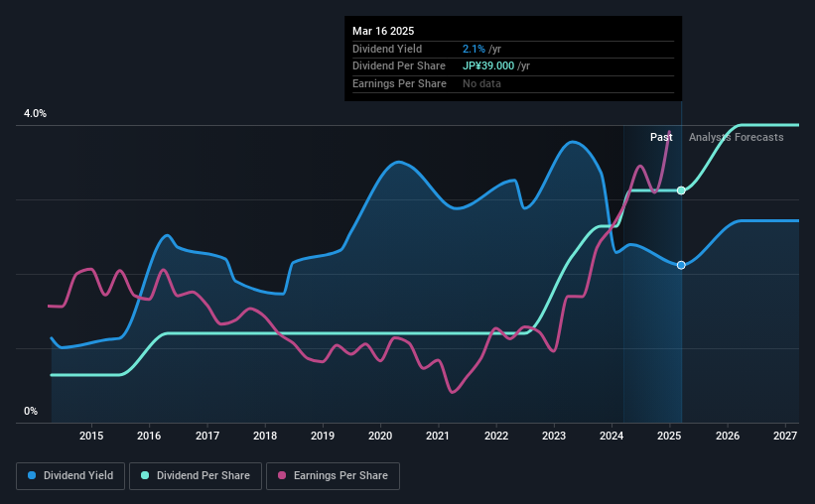Click the 2020 x-axis year label
The image size is (815, 504).
pos(380,436)
